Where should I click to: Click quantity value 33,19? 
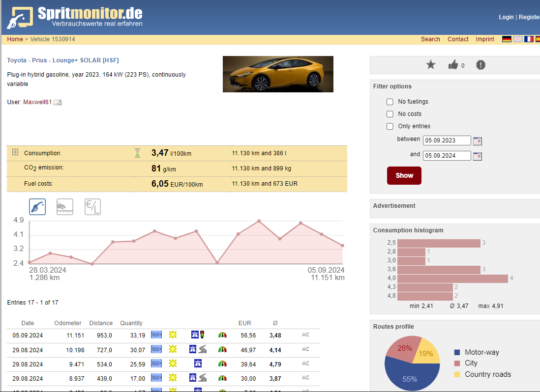pos(137,335)
